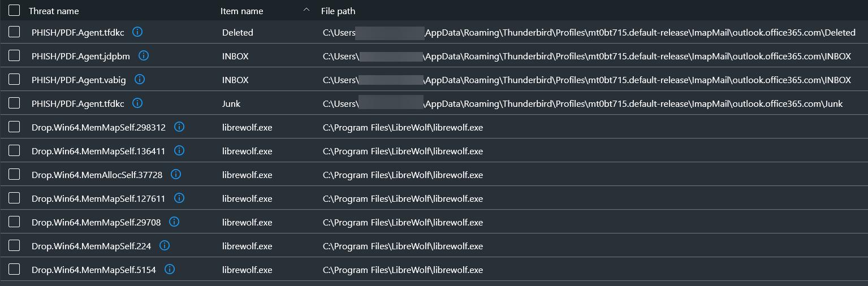
Task: Click the sort arrow beside Item name
Action: [x=306, y=10]
